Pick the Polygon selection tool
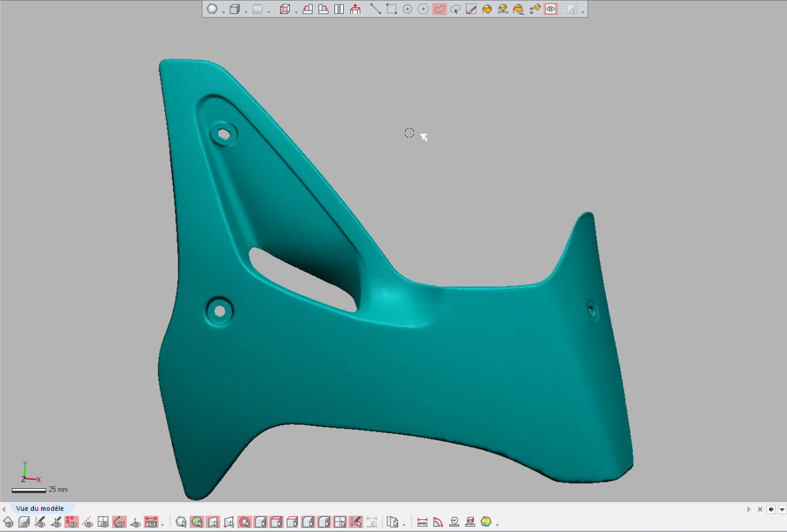The width and height of the screenshot is (787, 532). 423,9
